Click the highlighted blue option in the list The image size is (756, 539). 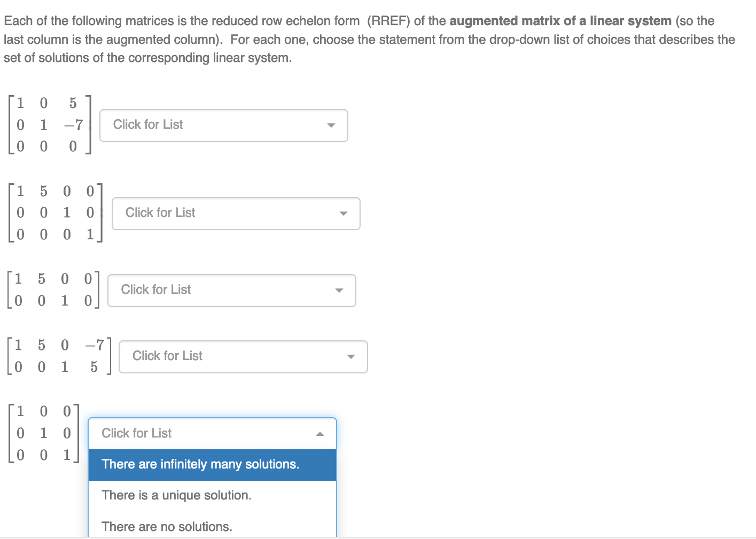pyautogui.click(x=200, y=465)
